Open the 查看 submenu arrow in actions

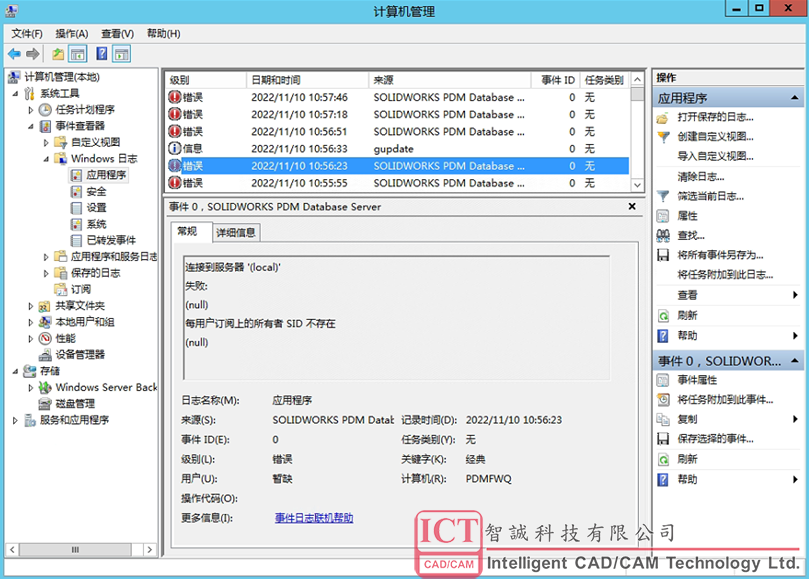(795, 295)
